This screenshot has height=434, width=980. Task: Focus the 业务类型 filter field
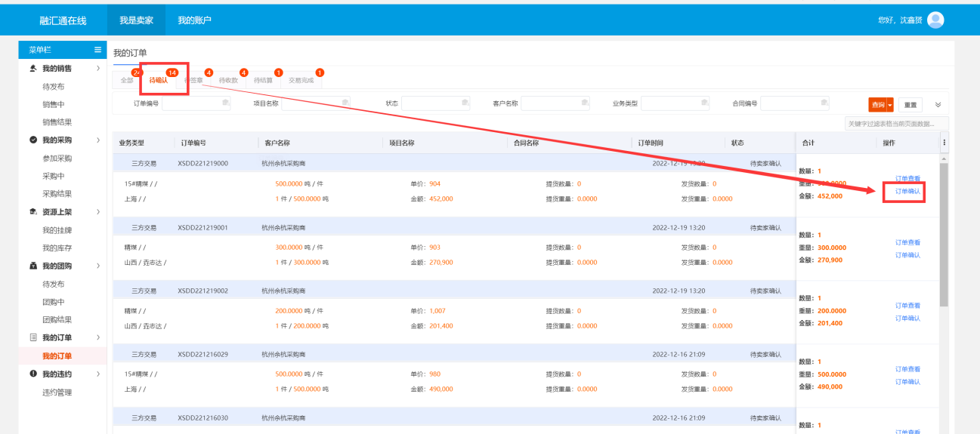(675, 103)
